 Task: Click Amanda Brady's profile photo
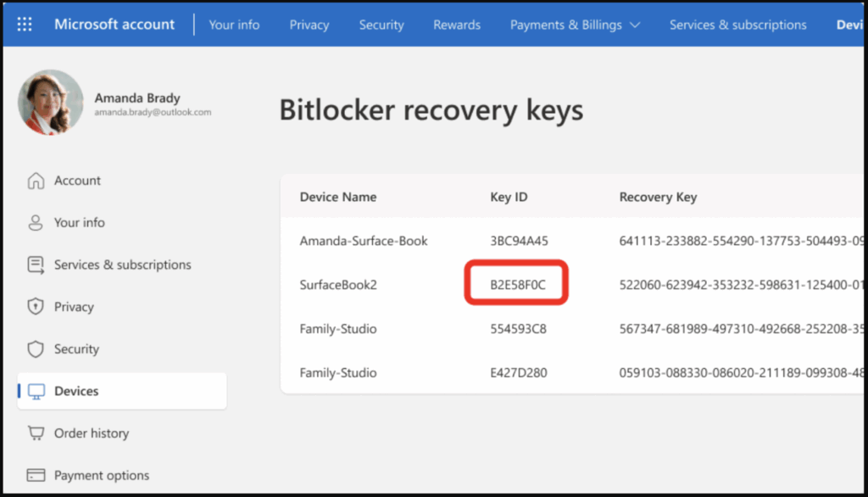tap(50, 102)
